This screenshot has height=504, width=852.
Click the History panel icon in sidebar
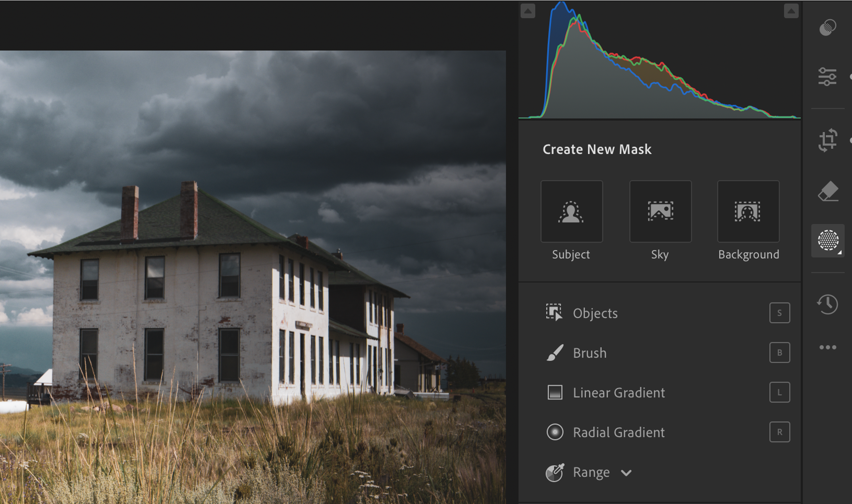click(x=828, y=303)
